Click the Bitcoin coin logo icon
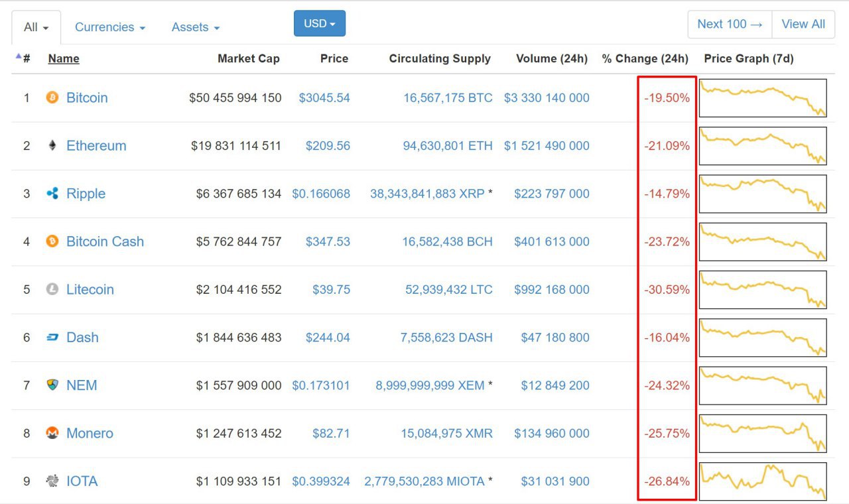 point(52,97)
